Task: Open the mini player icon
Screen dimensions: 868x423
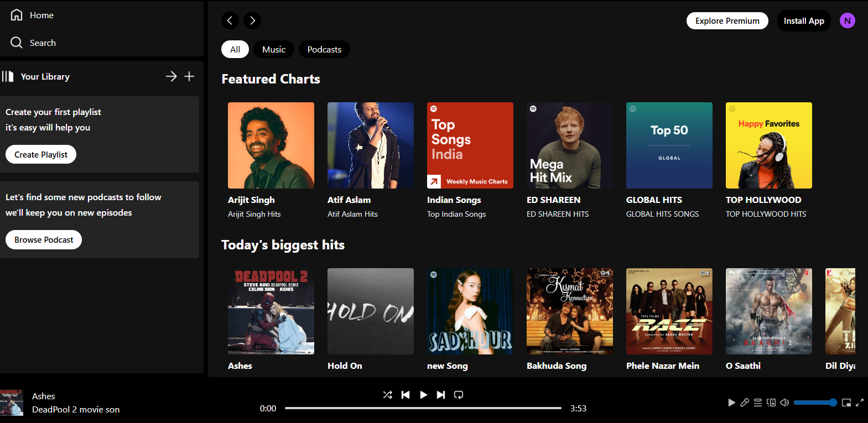Action: 846,403
